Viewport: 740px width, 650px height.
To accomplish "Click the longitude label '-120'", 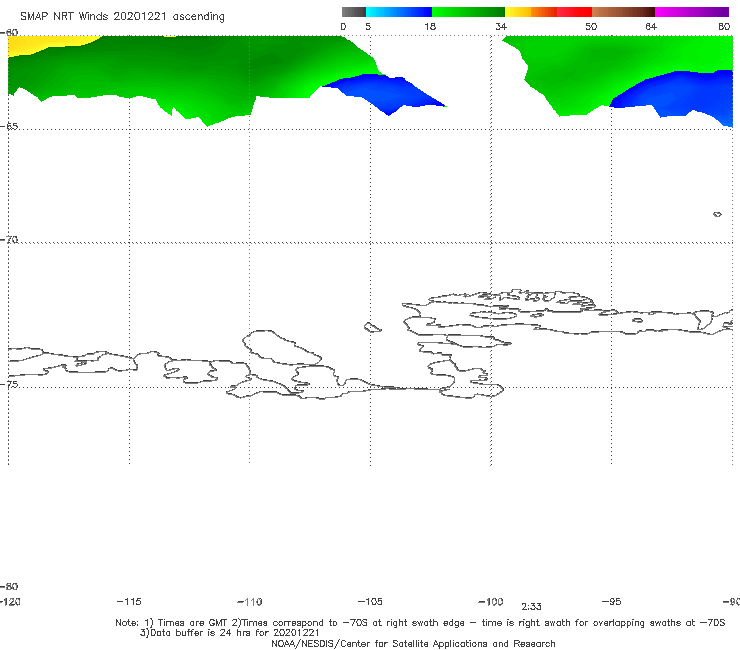I will tap(10, 602).
